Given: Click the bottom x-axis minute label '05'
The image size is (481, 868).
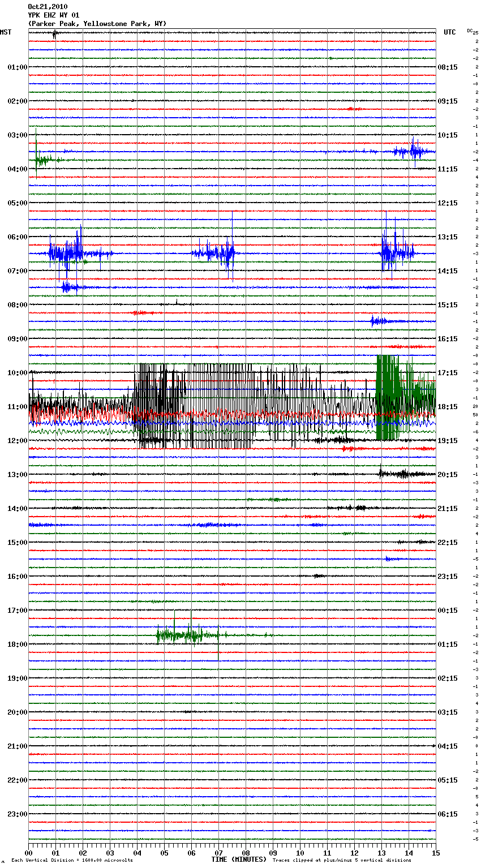Looking at the screenshot, I should click(x=164, y=853).
